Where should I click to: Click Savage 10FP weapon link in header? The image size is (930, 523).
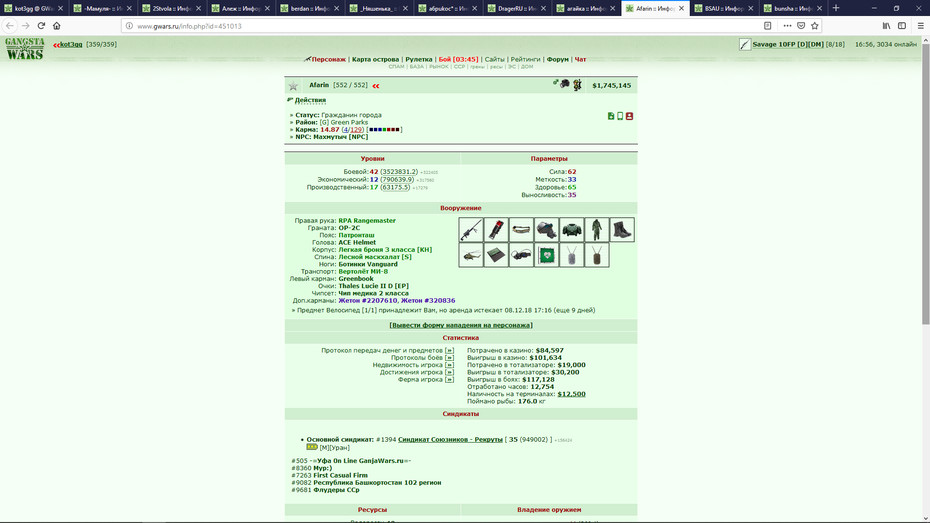point(788,44)
